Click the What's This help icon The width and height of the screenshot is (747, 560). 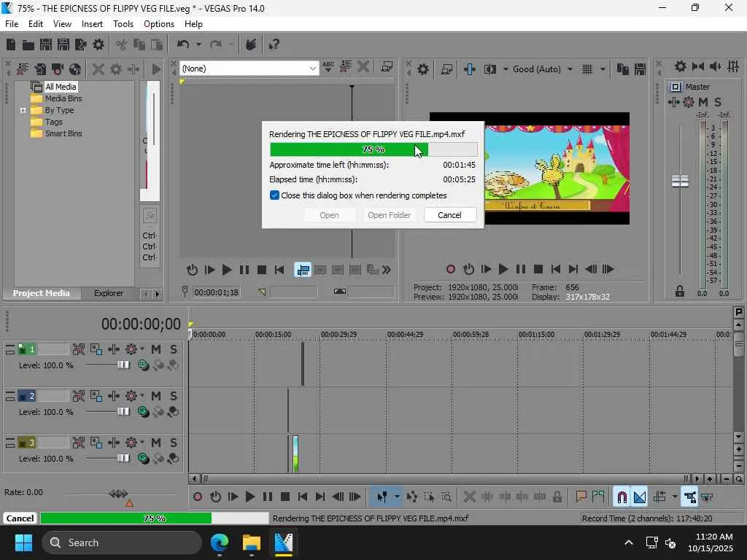[x=274, y=44]
